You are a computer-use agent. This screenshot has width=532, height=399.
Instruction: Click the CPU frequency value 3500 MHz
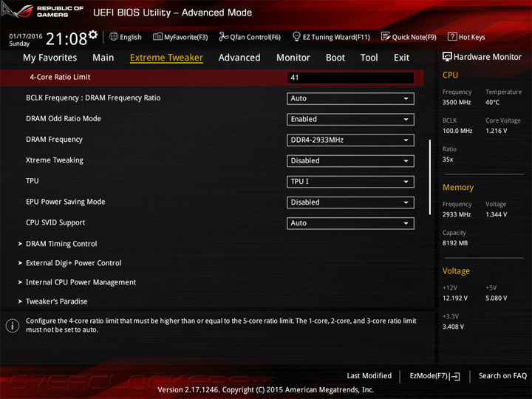coord(457,102)
